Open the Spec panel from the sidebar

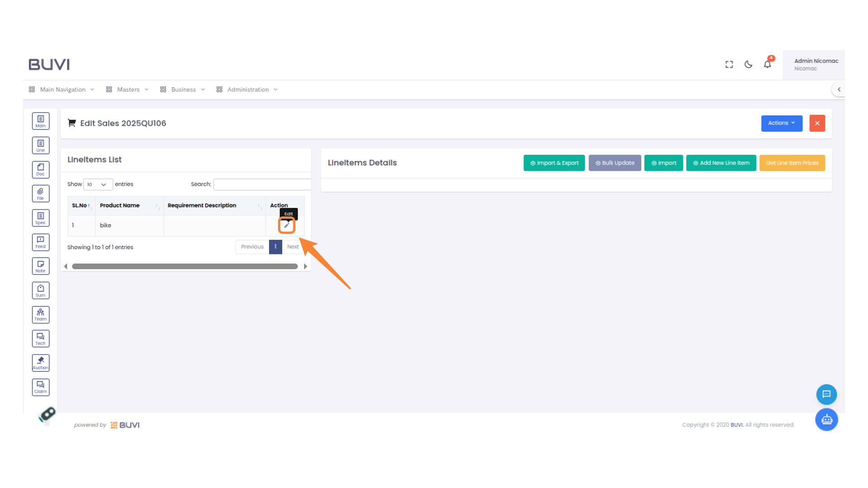coord(41,217)
